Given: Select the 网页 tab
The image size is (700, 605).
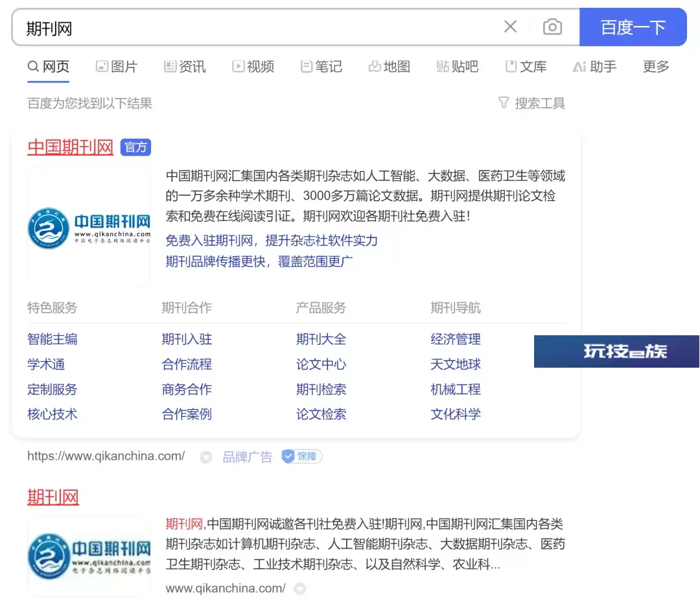Looking at the screenshot, I should pyautogui.click(x=48, y=67).
